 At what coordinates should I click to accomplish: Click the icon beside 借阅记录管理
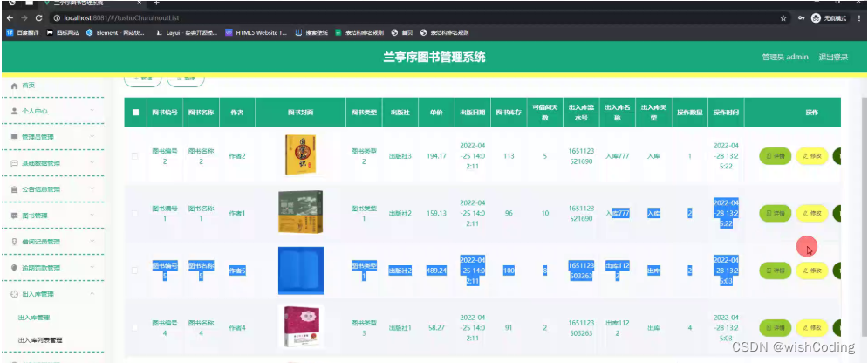tap(14, 242)
